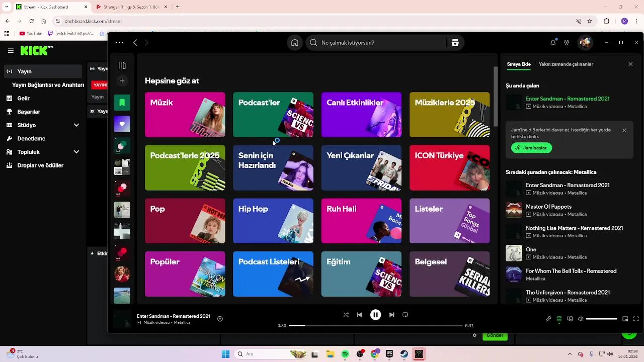Close the queue panel
Image resolution: width=644 pixels, height=362 pixels.
630,64
